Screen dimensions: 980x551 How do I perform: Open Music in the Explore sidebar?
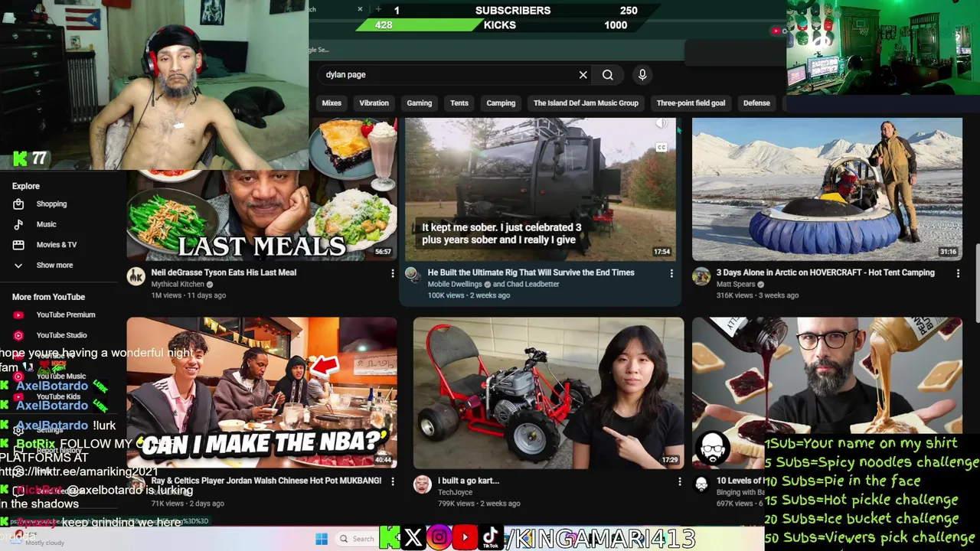tap(46, 224)
